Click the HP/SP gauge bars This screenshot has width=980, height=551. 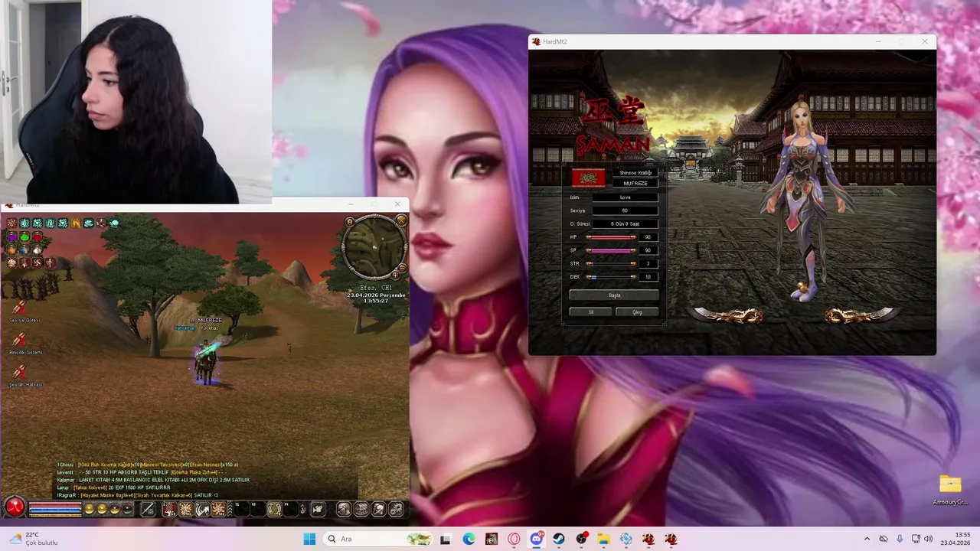coord(55,509)
